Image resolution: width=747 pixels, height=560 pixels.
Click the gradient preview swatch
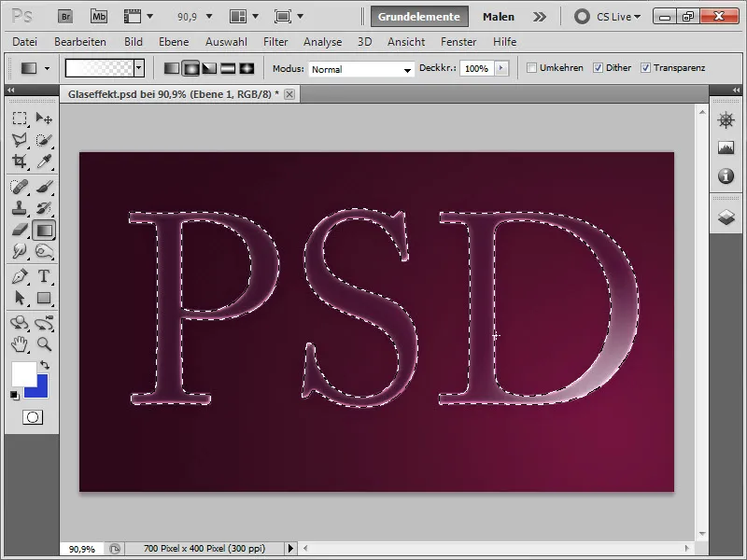tap(100, 68)
